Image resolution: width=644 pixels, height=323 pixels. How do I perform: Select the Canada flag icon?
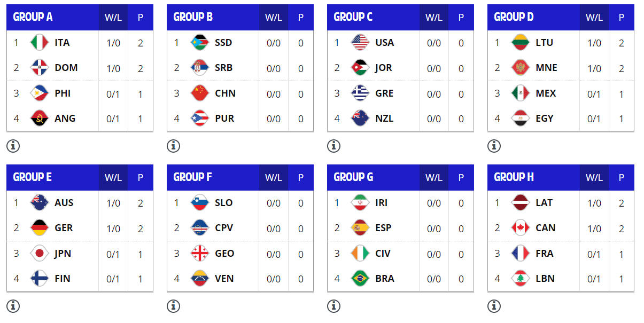click(x=521, y=228)
